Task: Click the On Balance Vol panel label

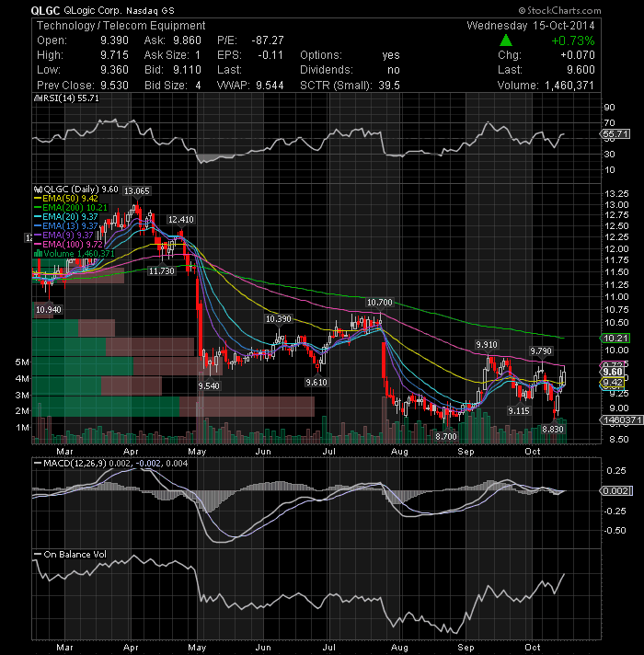Action: pos(75,555)
